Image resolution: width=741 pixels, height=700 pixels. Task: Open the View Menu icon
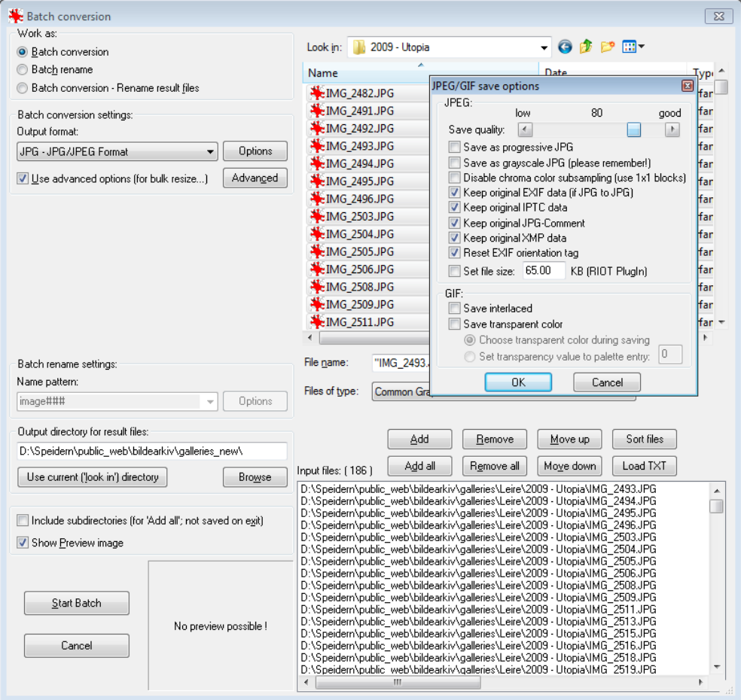(x=633, y=47)
